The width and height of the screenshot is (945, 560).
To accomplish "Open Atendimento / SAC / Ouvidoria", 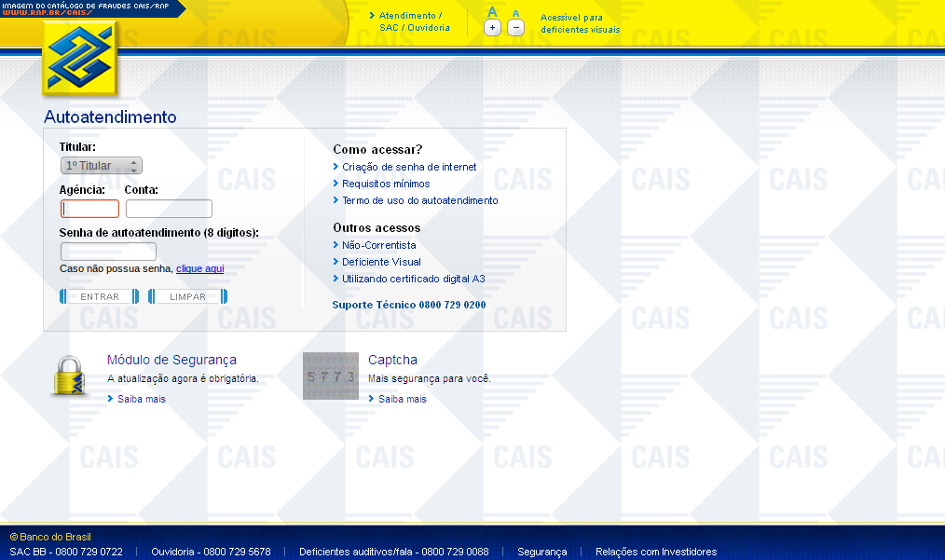I will click(414, 22).
